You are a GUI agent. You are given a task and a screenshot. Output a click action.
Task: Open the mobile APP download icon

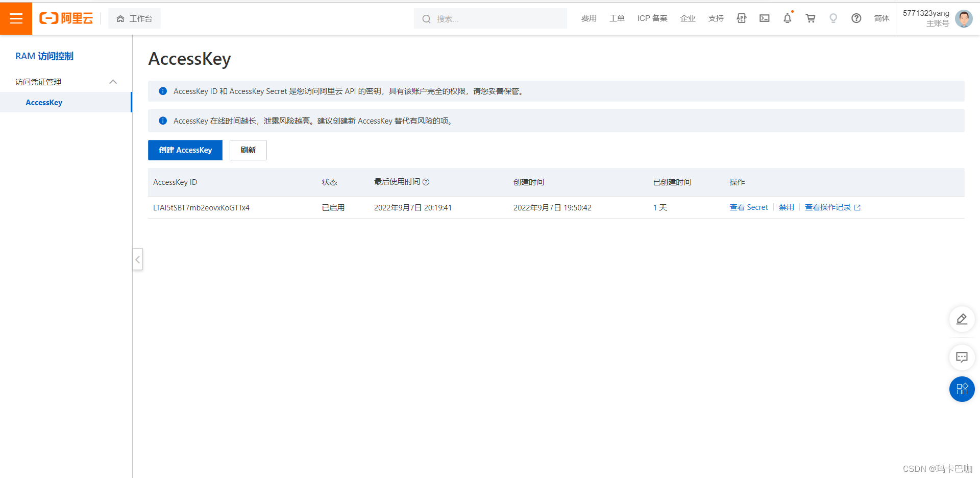741,18
